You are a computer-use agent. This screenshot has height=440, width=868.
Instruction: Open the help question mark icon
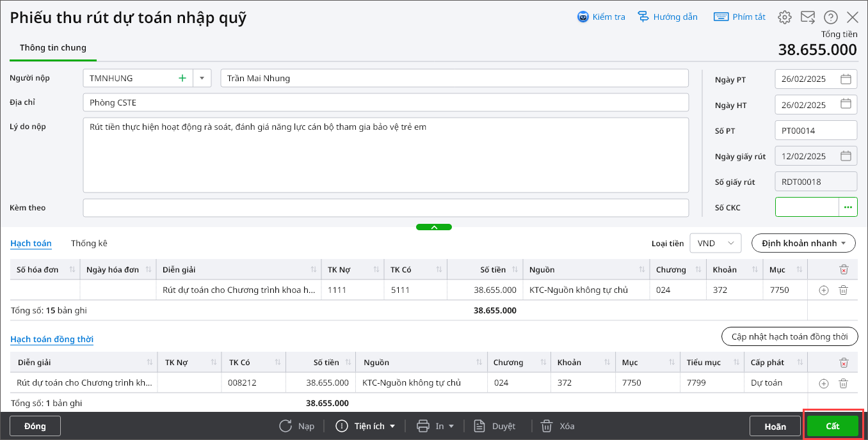pyautogui.click(x=831, y=17)
